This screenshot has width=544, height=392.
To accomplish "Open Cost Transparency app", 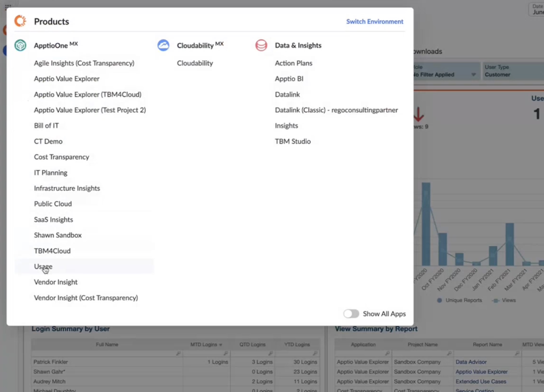I will tap(62, 157).
